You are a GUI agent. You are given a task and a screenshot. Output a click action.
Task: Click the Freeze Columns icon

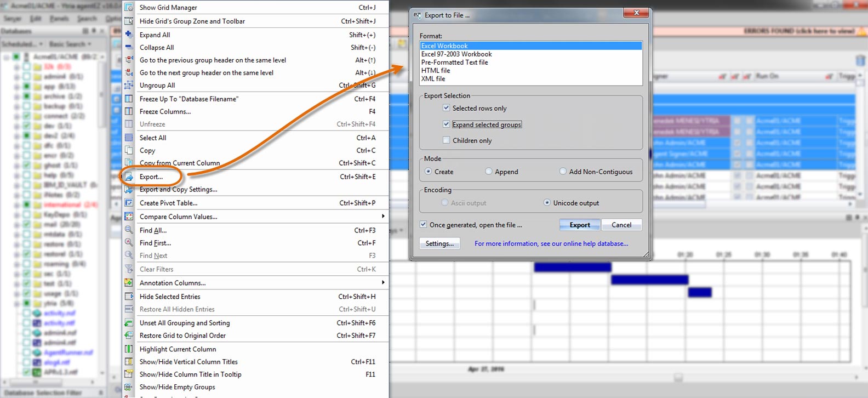click(x=129, y=111)
